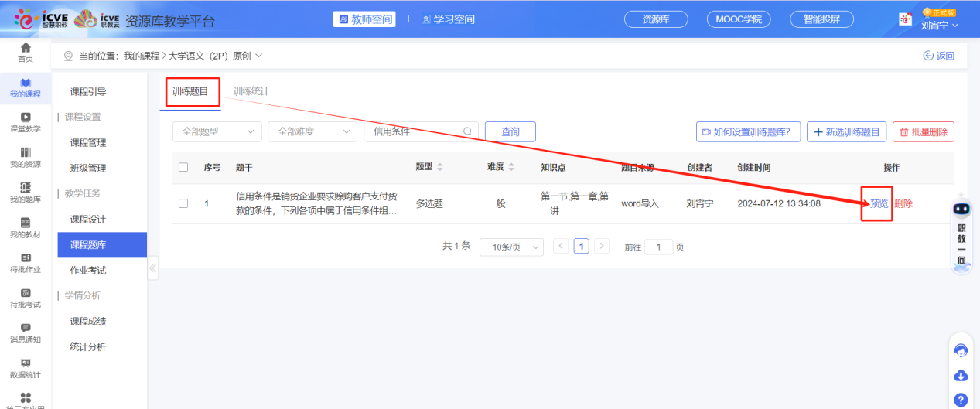Open the 10条/页 page size dropdown

(x=510, y=247)
